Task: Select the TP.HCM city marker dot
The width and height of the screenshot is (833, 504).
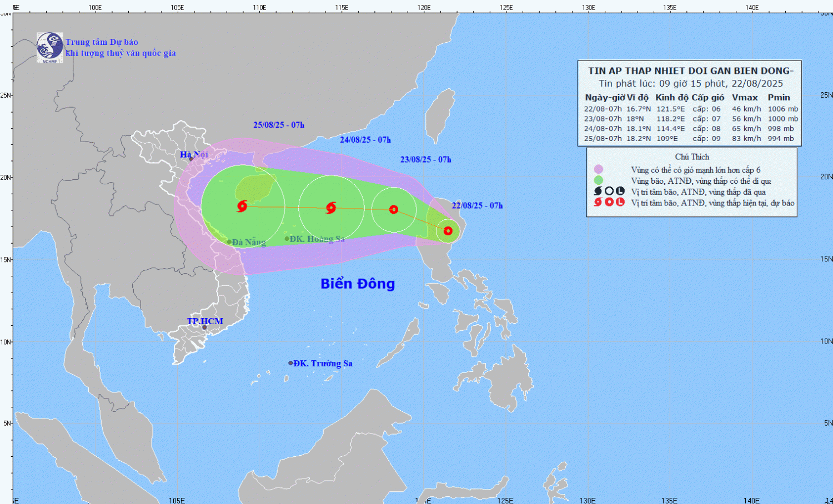Action: tap(204, 327)
